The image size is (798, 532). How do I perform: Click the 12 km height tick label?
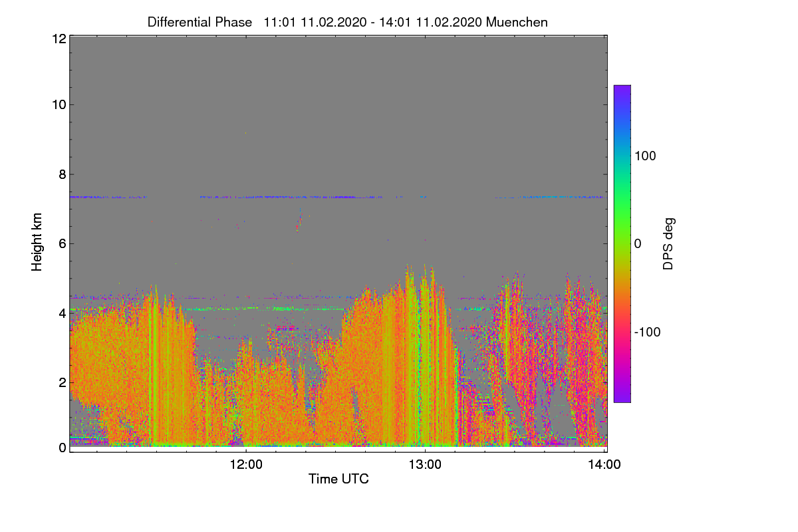click(x=58, y=39)
